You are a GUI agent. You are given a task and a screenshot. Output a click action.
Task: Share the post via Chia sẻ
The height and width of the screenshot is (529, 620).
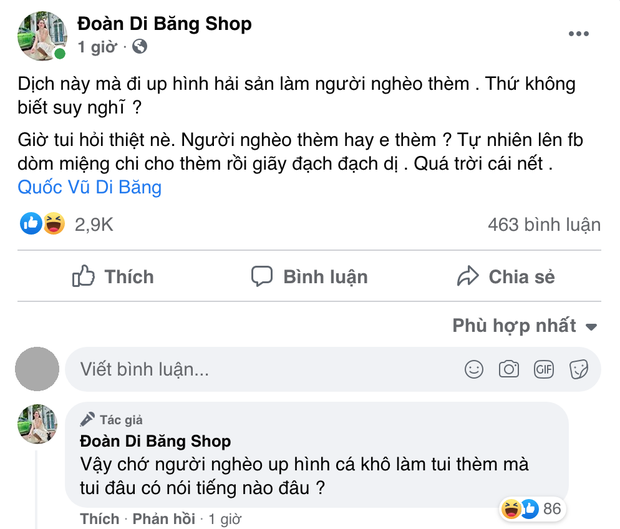505,277
